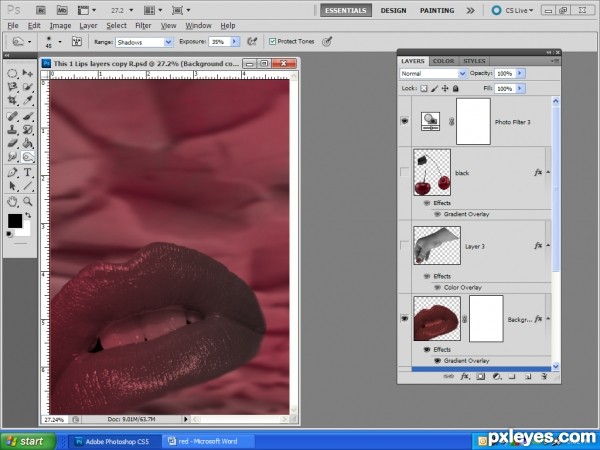
Task: Create a new layer with panel icon
Action: [x=528, y=377]
